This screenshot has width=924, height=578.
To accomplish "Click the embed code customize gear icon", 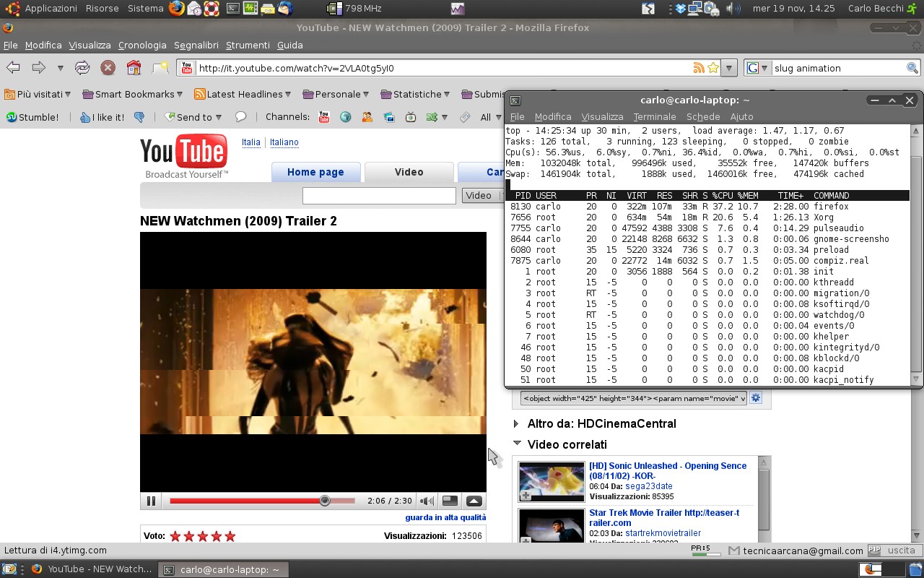I will pos(756,398).
